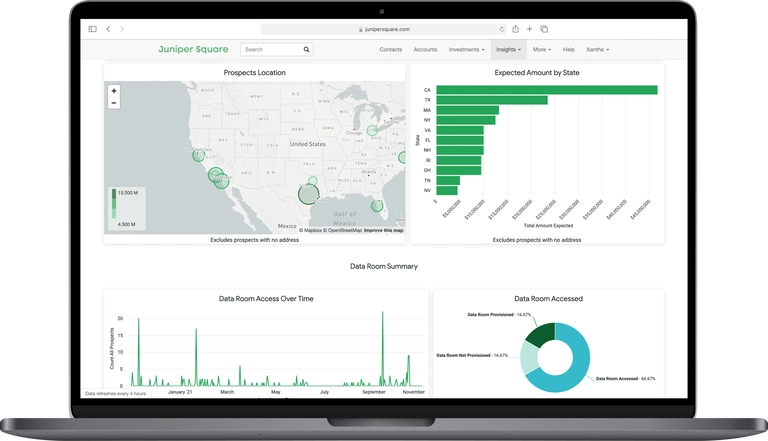Image resolution: width=768 pixels, height=441 pixels.
Task: Toggle the browser sidebar icon
Action: [x=93, y=29]
